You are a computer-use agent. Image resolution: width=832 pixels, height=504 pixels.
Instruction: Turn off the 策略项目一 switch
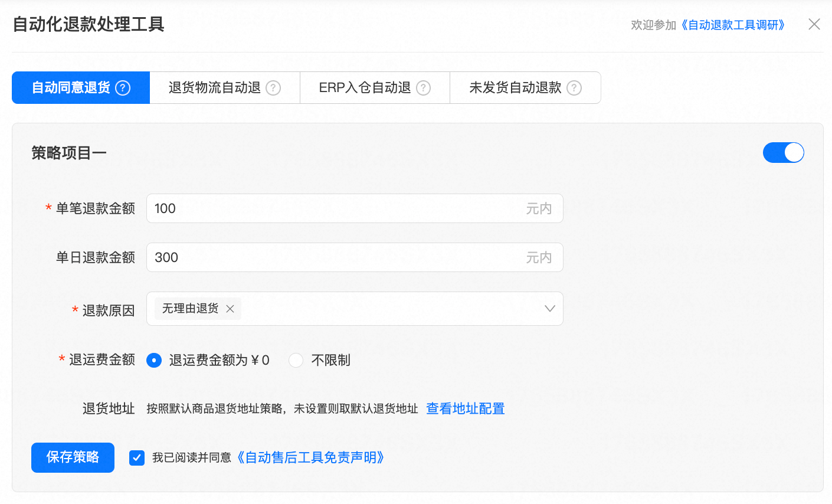click(783, 153)
